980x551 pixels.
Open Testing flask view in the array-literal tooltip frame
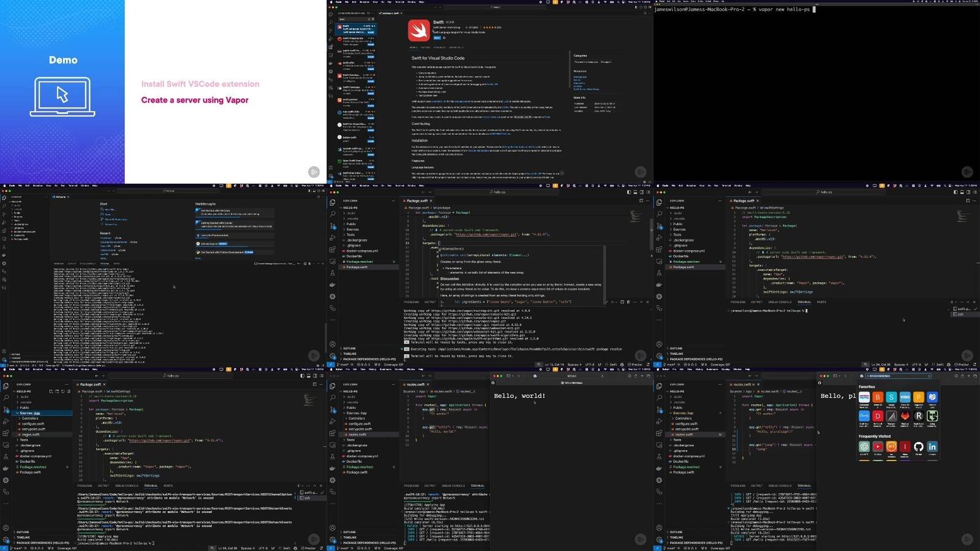pos(333,273)
